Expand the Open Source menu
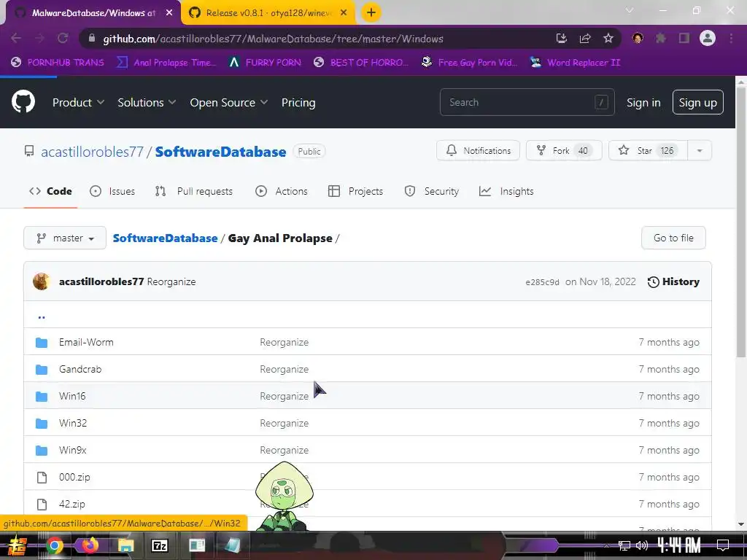The image size is (747, 560). coord(228,102)
